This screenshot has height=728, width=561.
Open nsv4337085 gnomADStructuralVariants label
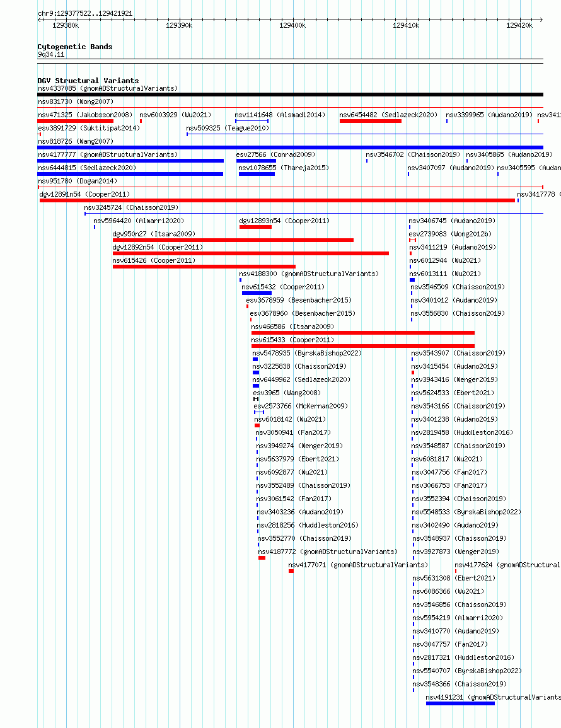108,88
